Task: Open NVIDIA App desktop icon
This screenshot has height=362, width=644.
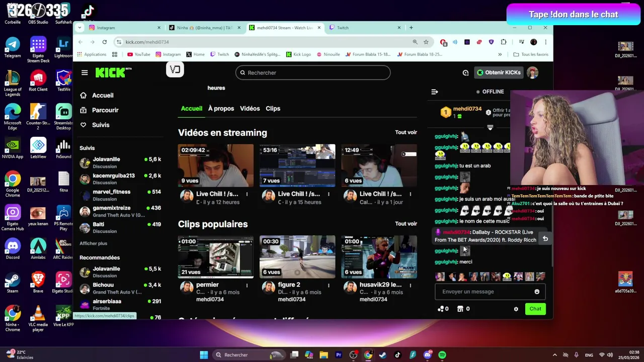Action: [x=13, y=148]
